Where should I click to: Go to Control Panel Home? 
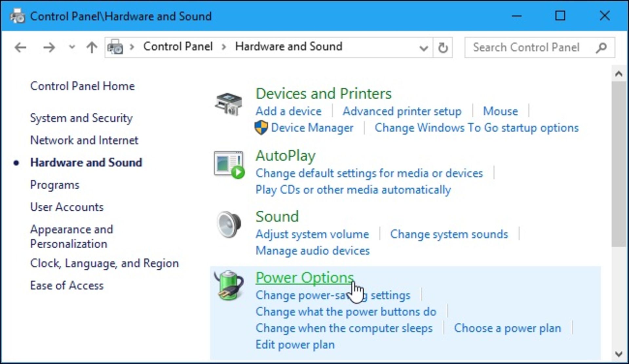tap(82, 86)
